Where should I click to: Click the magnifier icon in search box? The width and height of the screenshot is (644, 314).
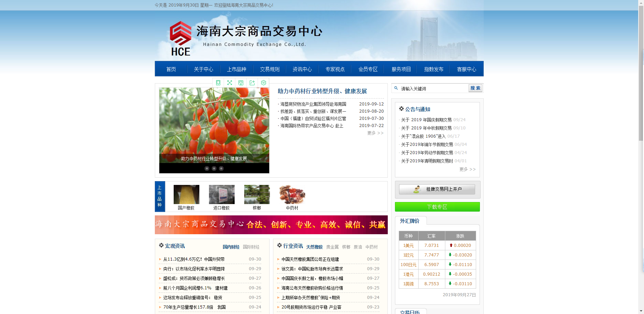pos(396,88)
